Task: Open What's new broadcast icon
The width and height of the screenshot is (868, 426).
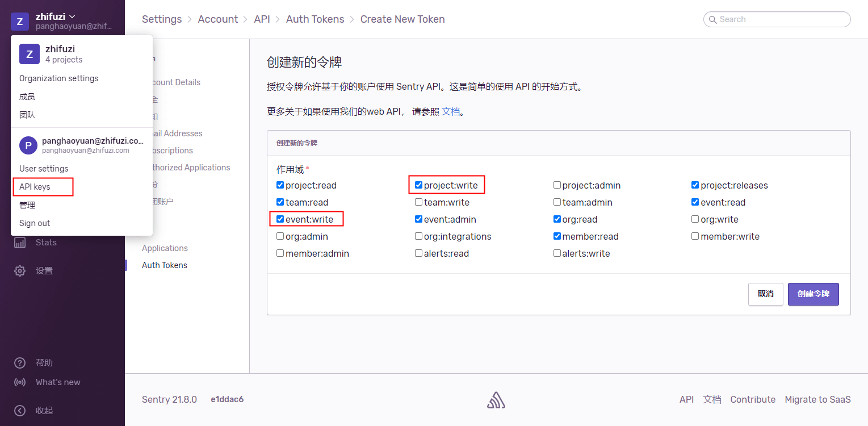Action: tap(20, 382)
